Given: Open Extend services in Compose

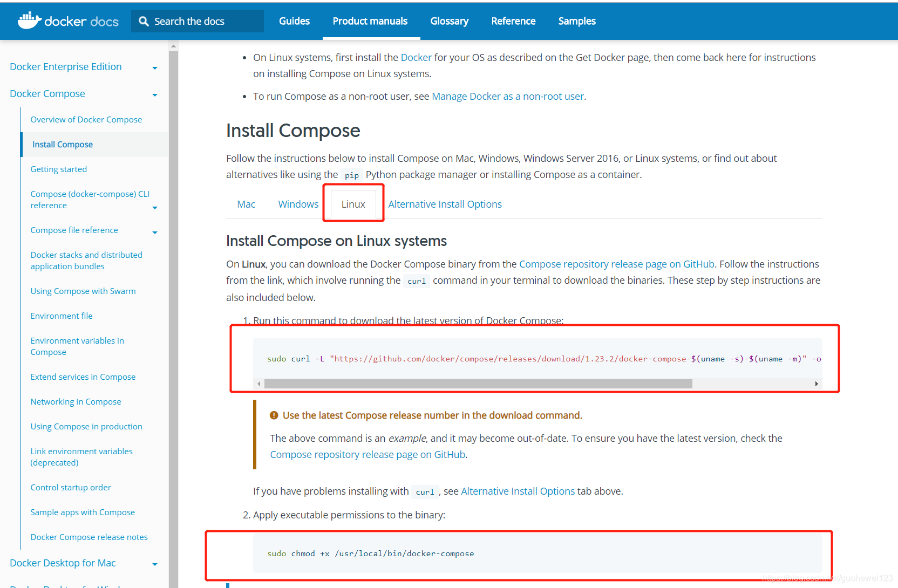Looking at the screenshot, I should coord(83,377).
